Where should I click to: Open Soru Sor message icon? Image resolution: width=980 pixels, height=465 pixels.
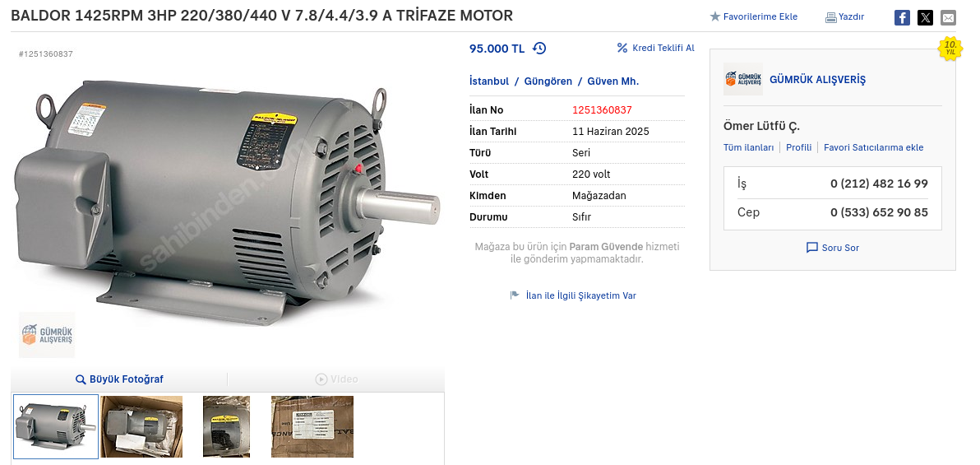[x=812, y=248]
